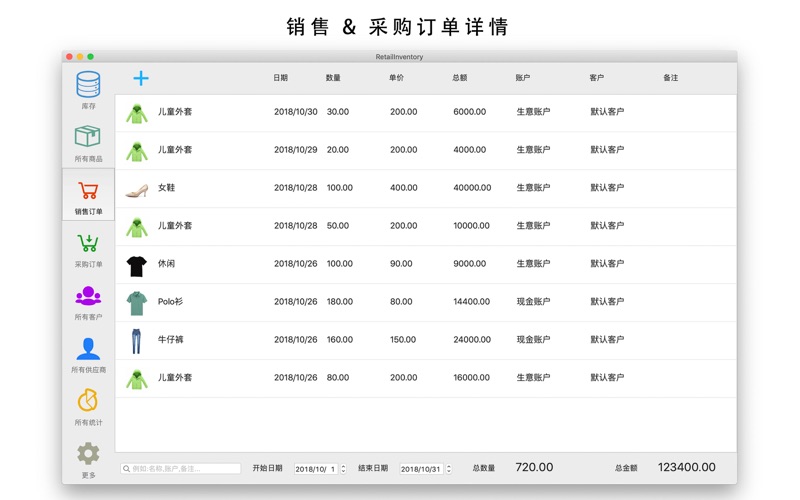Click the unit price 150.00 cell
This screenshot has height=500, width=800.
click(403, 339)
